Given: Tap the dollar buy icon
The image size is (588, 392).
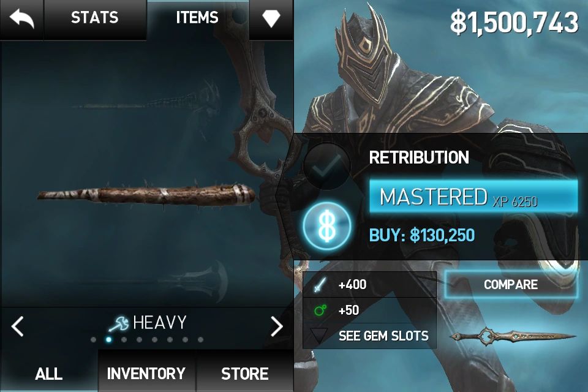Looking at the screenshot, I should pyautogui.click(x=327, y=226).
